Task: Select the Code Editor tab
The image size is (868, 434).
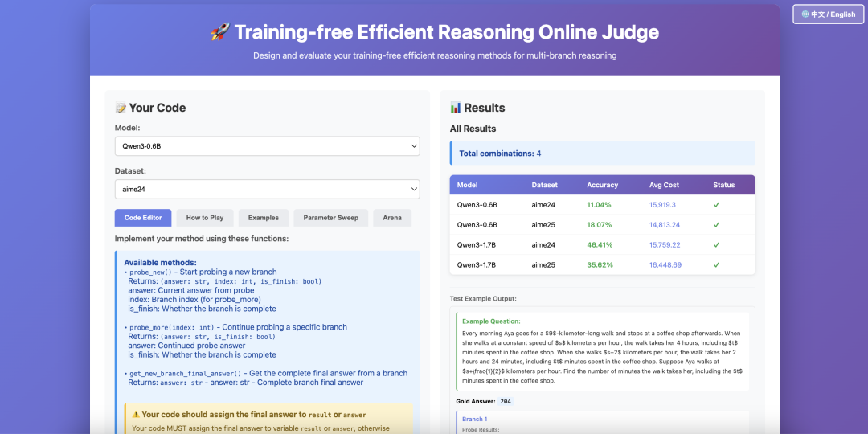Action: coord(143,218)
